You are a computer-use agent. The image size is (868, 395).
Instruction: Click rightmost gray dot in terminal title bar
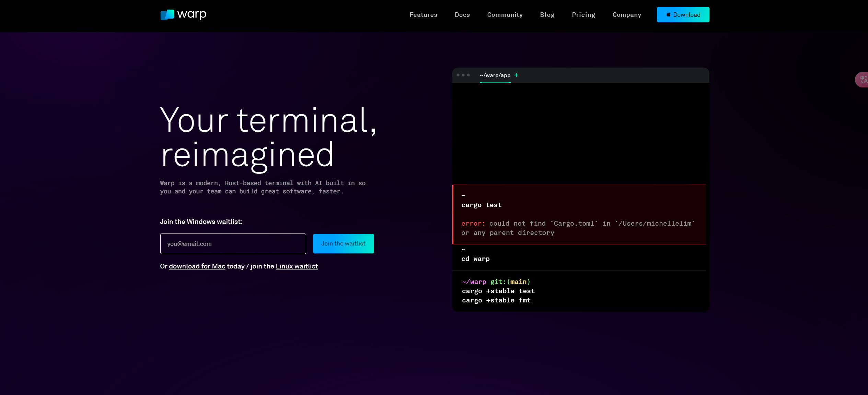point(468,75)
